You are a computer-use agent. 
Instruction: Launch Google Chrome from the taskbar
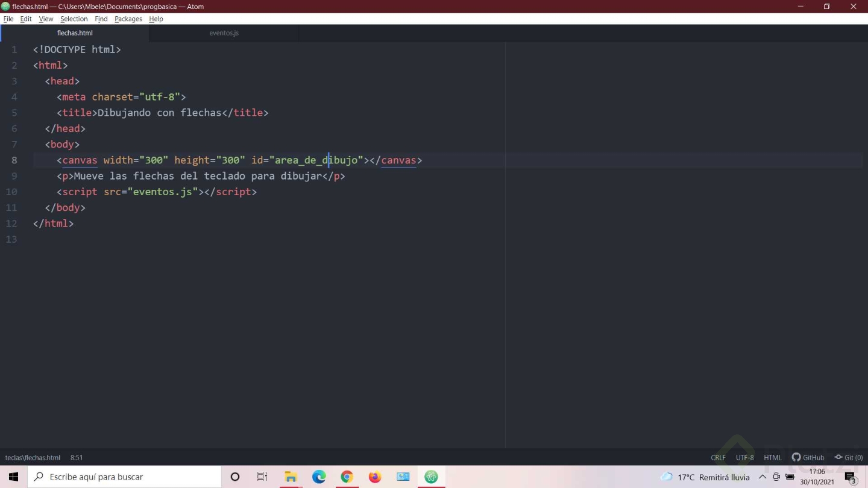[347, 477]
